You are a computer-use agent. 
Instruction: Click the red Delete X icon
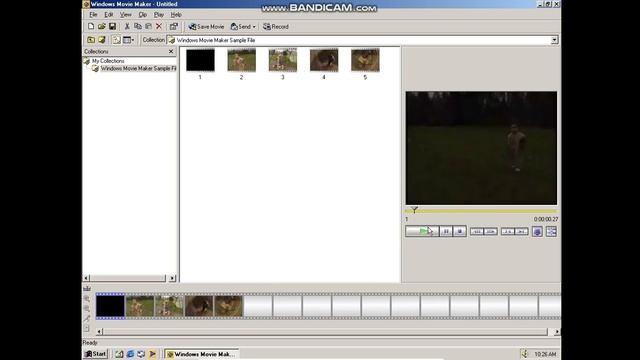pyautogui.click(x=159, y=27)
